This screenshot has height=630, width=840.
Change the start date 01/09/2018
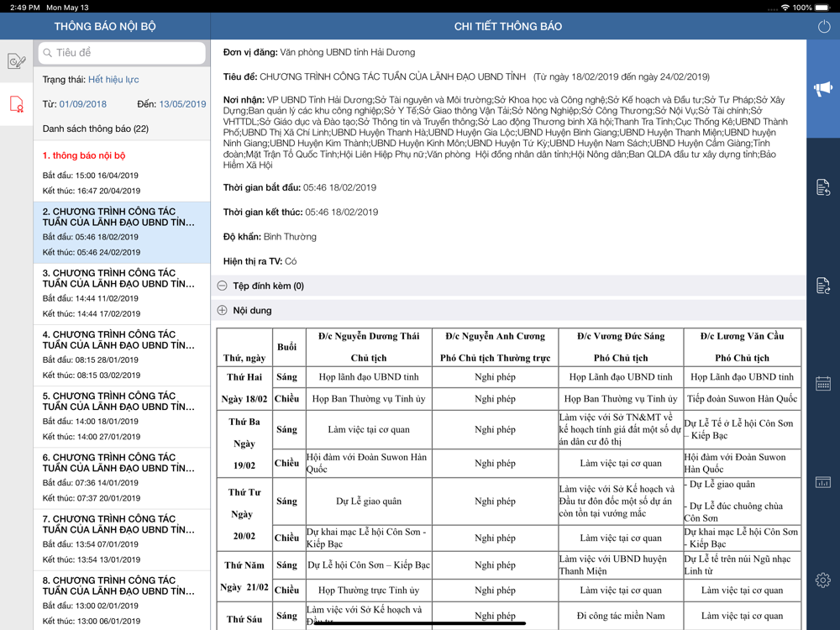tap(83, 104)
